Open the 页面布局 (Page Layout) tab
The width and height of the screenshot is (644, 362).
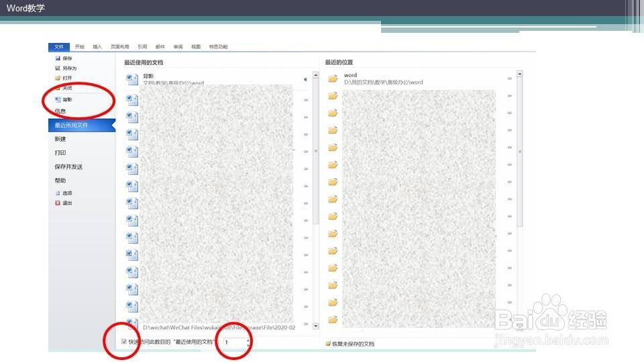tap(120, 47)
